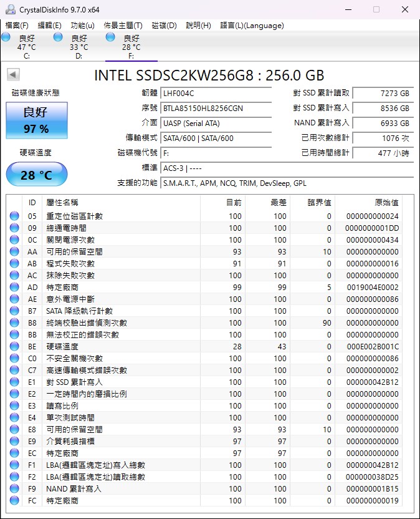Click the blue status orb for drive D:
Screen dimensions: 420x519
[x=58, y=37]
